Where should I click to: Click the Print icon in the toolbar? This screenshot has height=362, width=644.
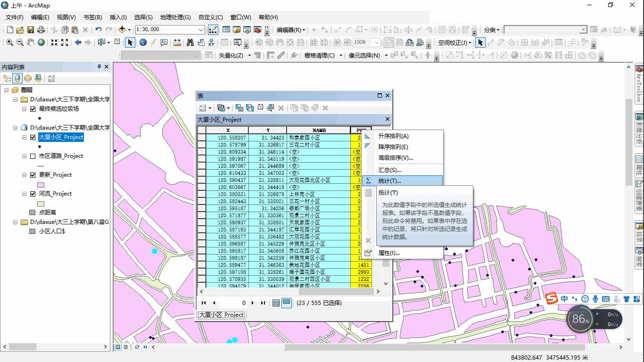[x=41, y=30]
